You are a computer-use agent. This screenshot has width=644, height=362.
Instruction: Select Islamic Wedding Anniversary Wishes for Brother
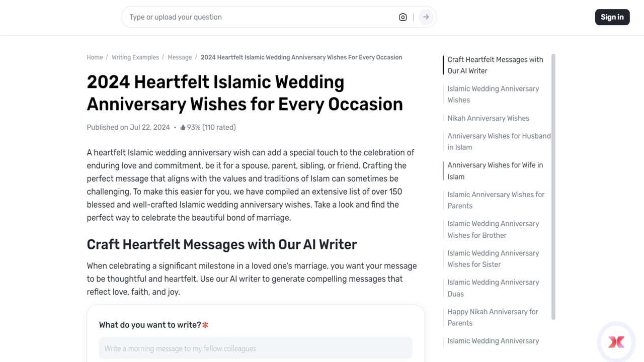coord(493,229)
